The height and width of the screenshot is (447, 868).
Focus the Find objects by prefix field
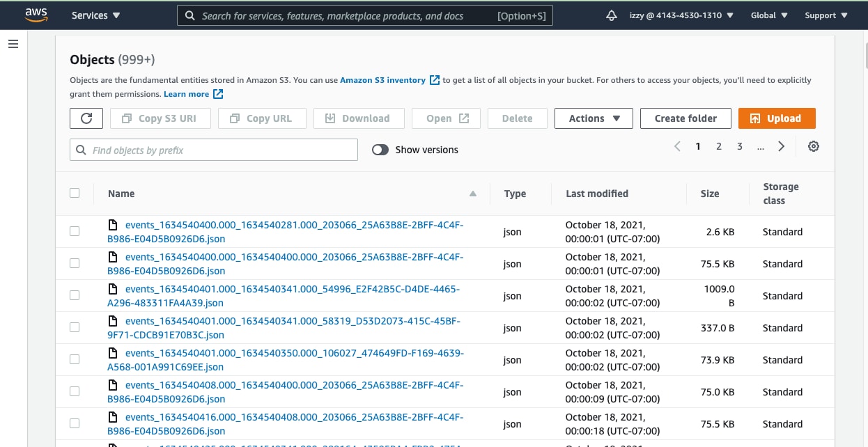[214, 150]
